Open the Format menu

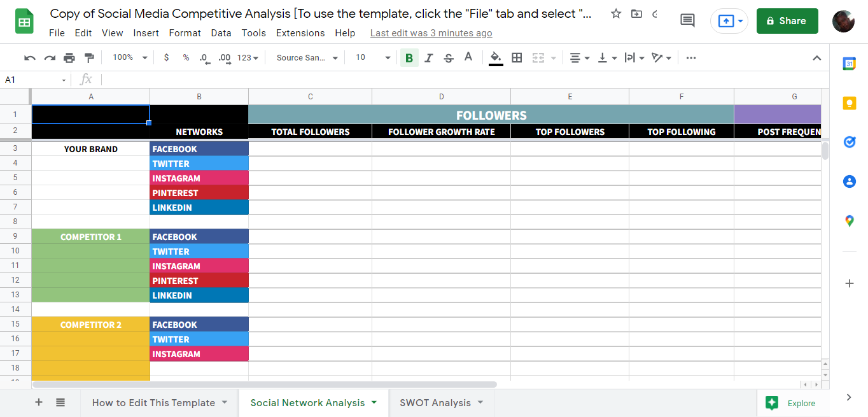185,33
